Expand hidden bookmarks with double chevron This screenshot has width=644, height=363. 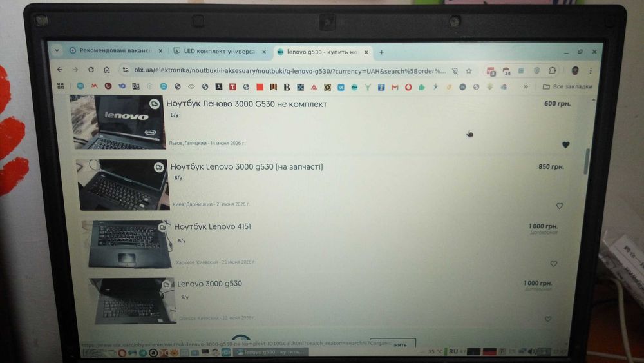[x=526, y=87]
